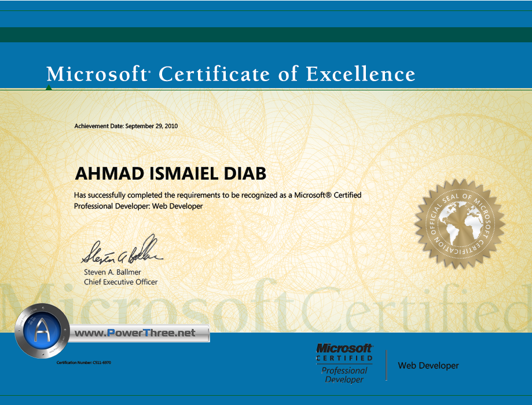Click the gold Official Seal of Microsoft Certification
532x405 pixels.
click(x=460, y=224)
